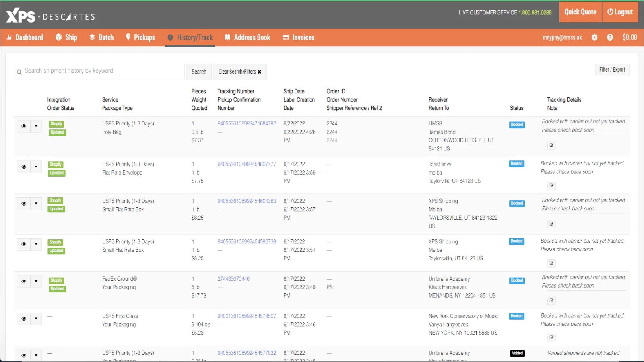Screen dimensions: 644x362
Task: Expand dropdown arrow for Toast envy shipment
Action: click(x=36, y=167)
